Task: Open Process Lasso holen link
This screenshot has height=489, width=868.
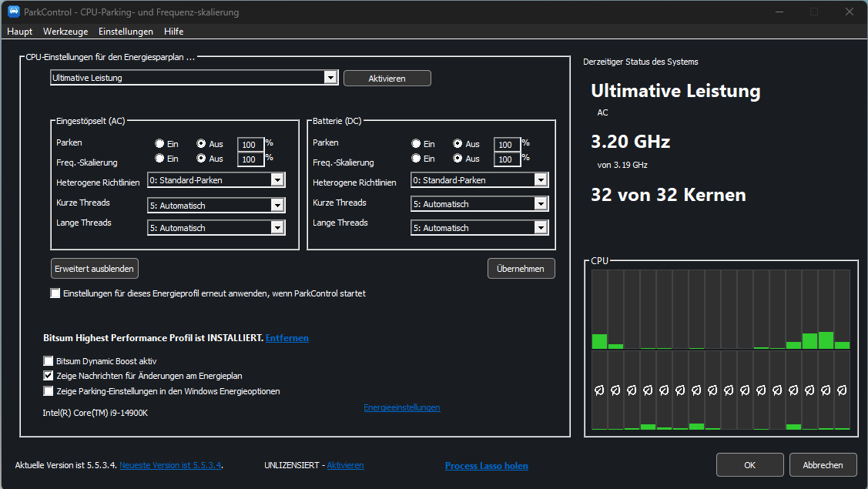Action: pyautogui.click(x=487, y=466)
